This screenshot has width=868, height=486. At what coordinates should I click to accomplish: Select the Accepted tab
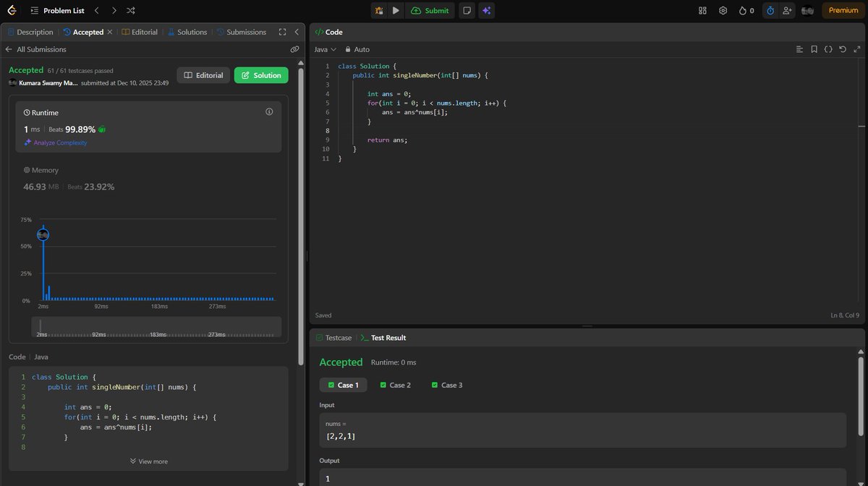click(x=84, y=32)
